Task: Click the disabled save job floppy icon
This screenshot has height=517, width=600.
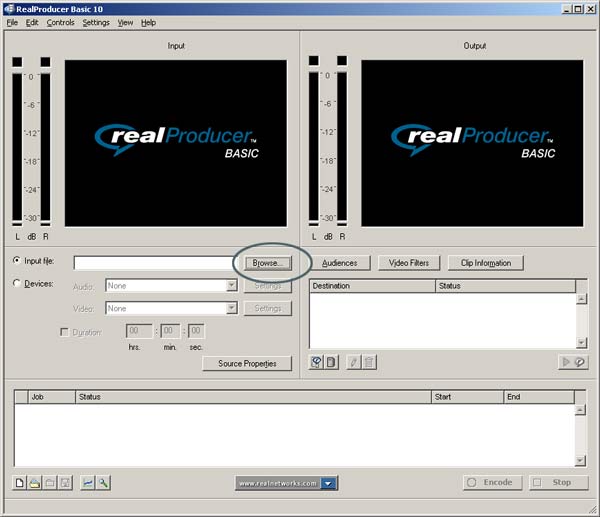Action: click(x=65, y=483)
